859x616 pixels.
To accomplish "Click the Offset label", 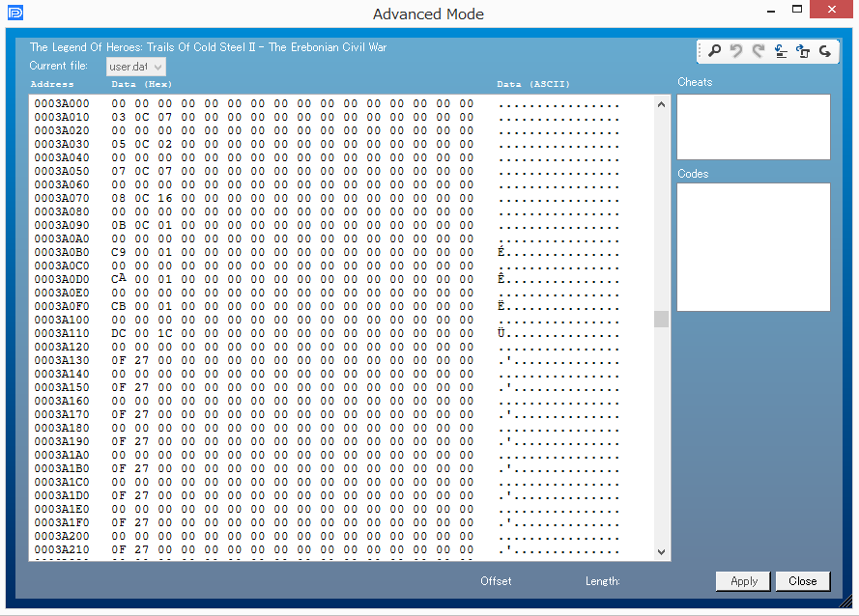I will pos(496,581).
